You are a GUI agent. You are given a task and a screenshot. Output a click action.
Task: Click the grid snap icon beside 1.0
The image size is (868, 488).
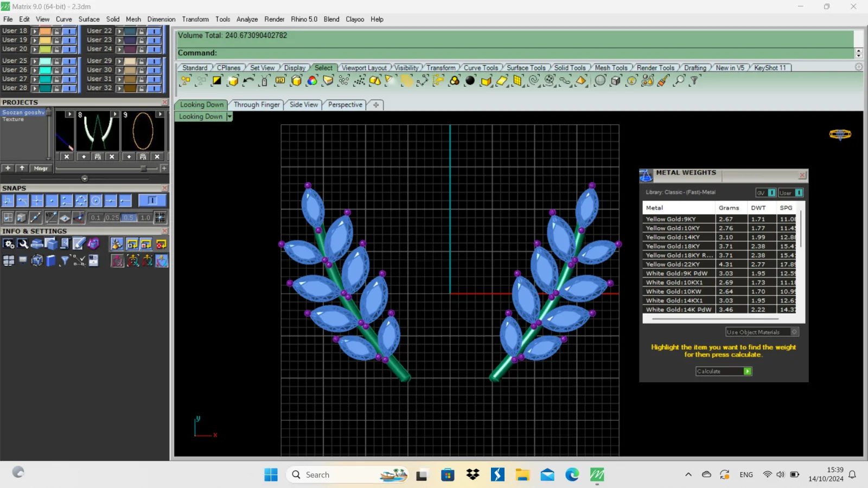160,217
